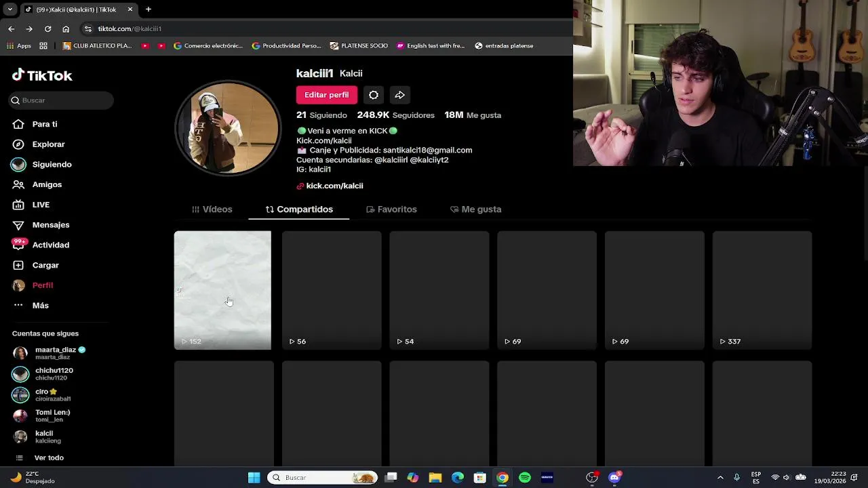Image resolution: width=868 pixels, height=488 pixels.
Task: Switch to the Me gusta tab
Action: pyautogui.click(x=475, y=209)
